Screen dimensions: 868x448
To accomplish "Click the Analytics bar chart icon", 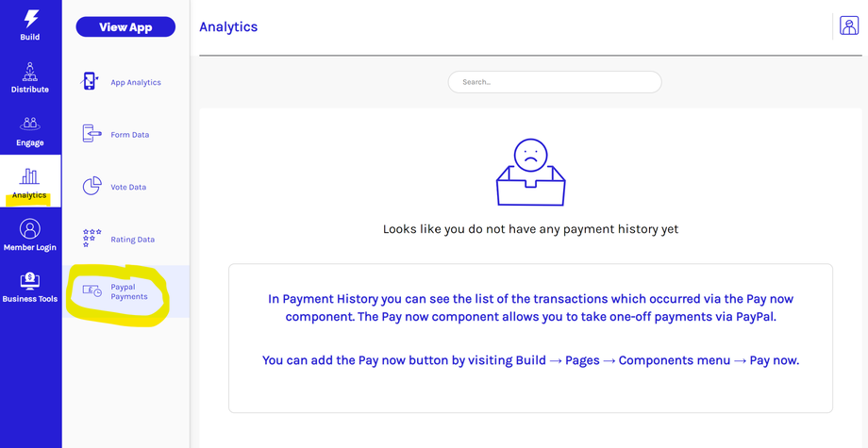I will coord(30,176).
